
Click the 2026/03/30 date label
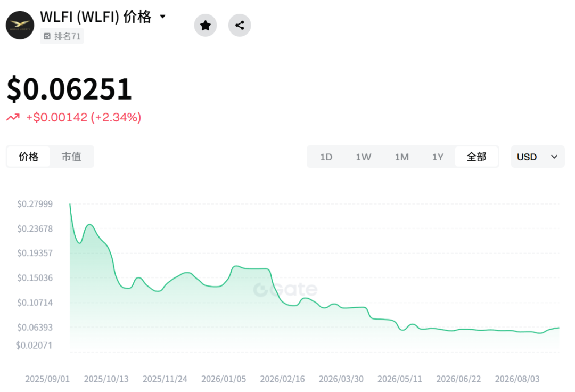coord(341,379)
